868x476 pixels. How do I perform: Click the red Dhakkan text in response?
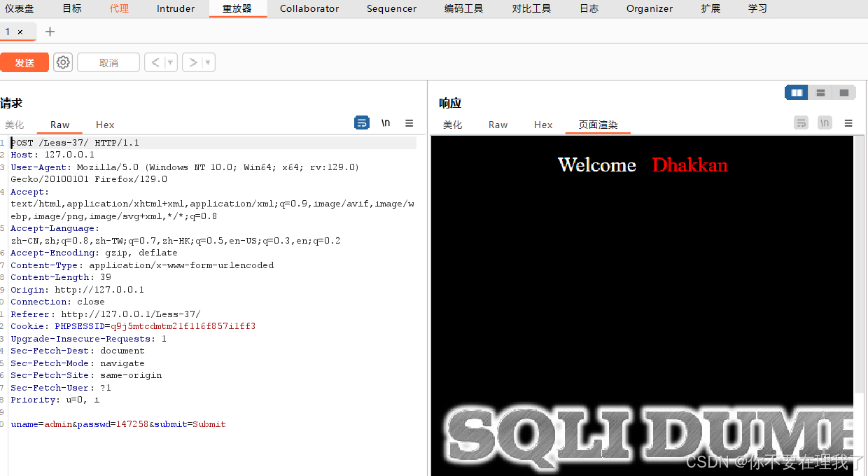(689, 165)
